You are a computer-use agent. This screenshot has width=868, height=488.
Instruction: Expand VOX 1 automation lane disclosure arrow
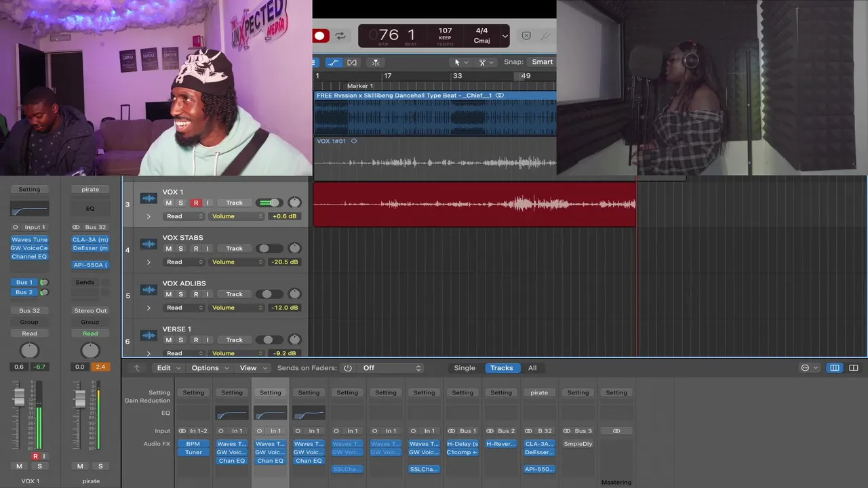(x=149, y=216)
